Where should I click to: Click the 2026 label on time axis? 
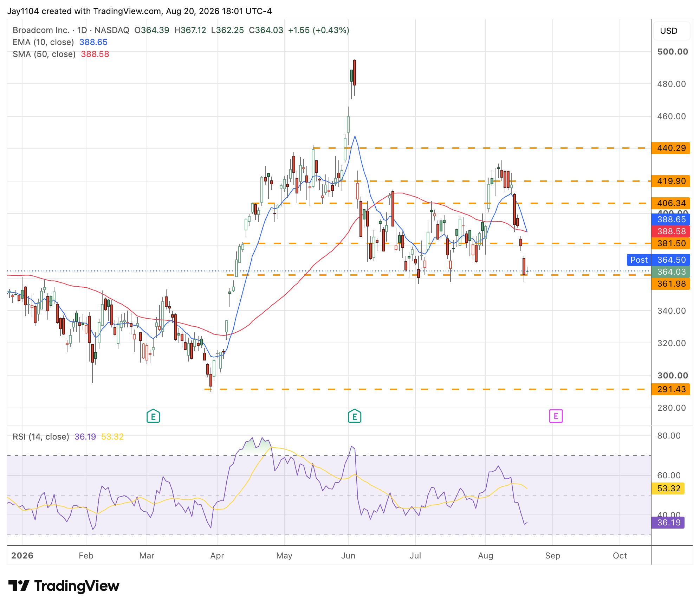pyautogui.click(x=22, y=556)
